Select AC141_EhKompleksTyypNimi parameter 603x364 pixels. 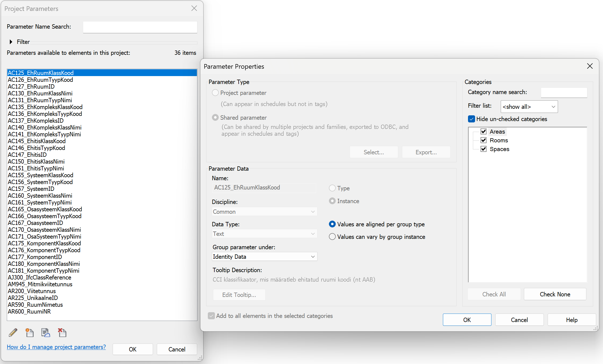pos(102,134)
